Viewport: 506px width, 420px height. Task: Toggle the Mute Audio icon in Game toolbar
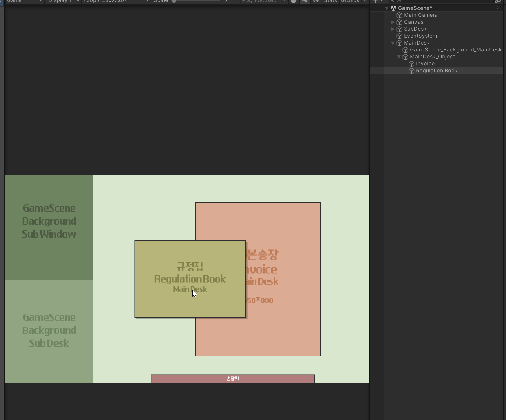305,1
